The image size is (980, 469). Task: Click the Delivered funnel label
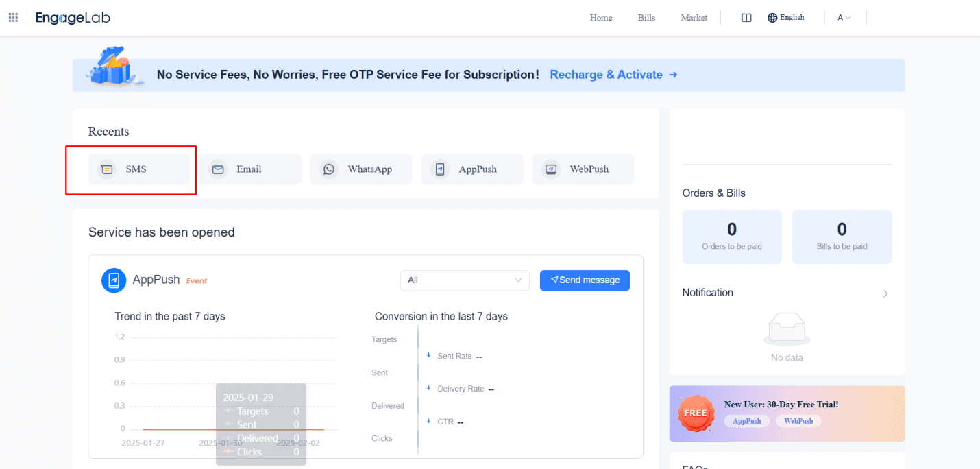388,406
